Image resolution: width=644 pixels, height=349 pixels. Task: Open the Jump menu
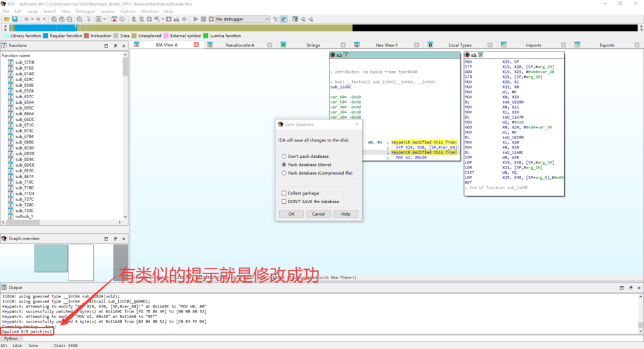point(32,11)
